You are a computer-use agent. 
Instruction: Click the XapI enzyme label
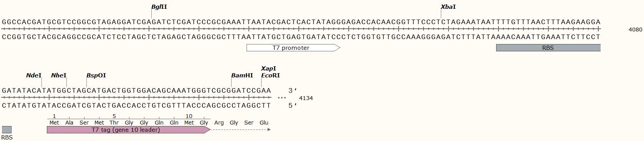[268, 69]
